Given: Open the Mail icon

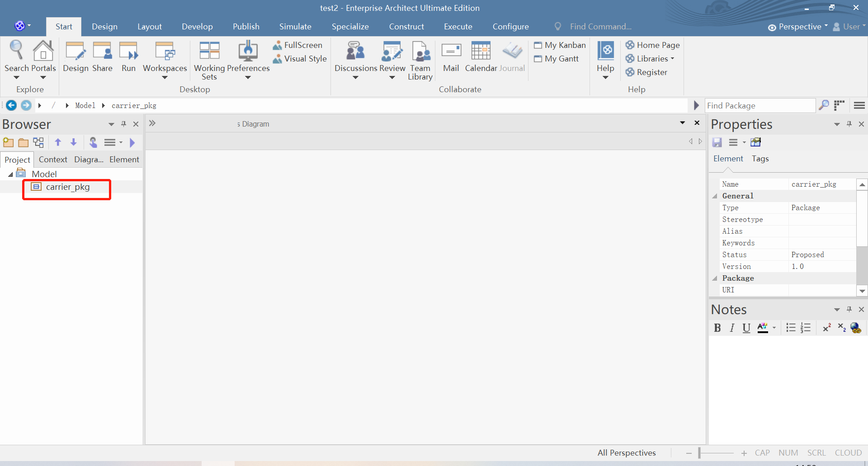Looking at the screenshot, I should (x=451, y=51).
